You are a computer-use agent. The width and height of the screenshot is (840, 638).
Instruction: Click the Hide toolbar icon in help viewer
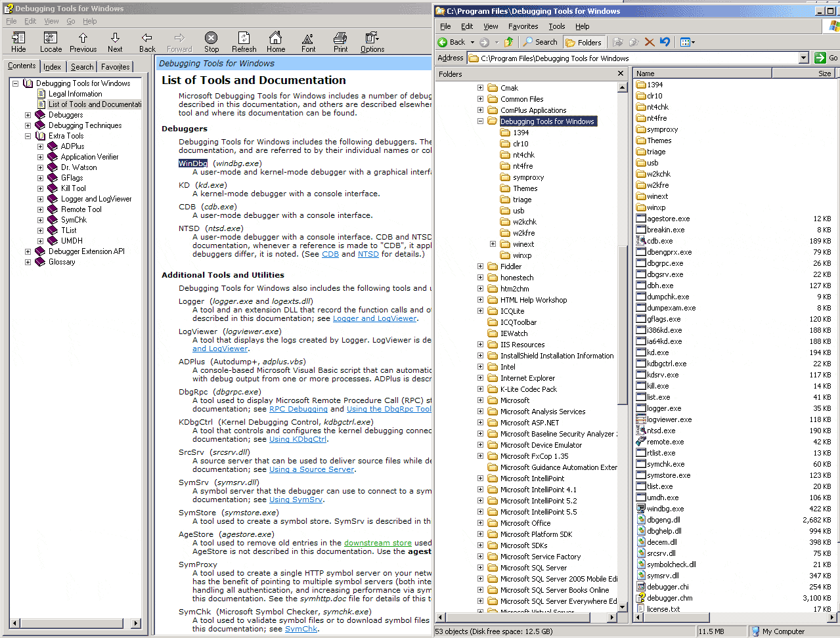pyautogui.click(x=18, y=42)
